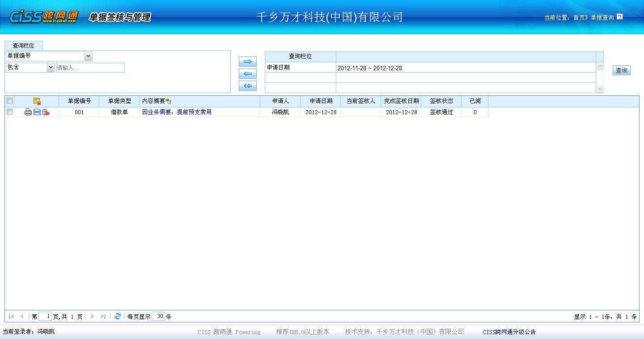Open the 单据编号 field dropdown
644x339 pixels.
(88, 56)
